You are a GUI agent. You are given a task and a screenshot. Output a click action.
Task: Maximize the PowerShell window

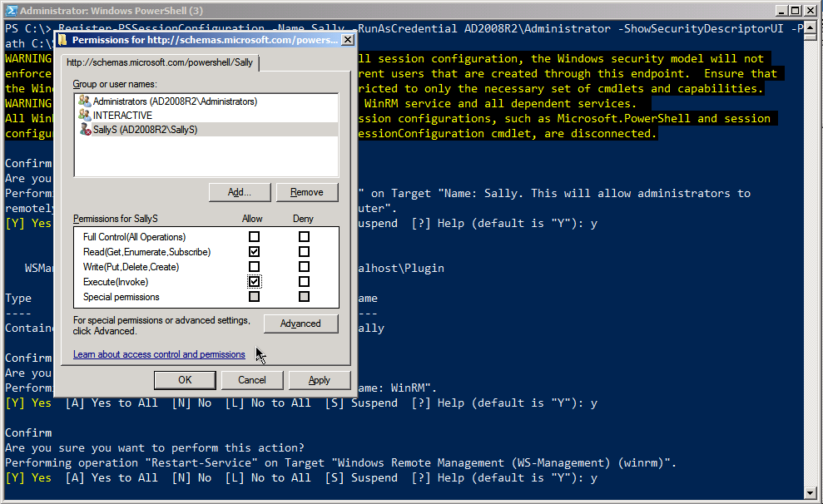click(x=796, y=11)
